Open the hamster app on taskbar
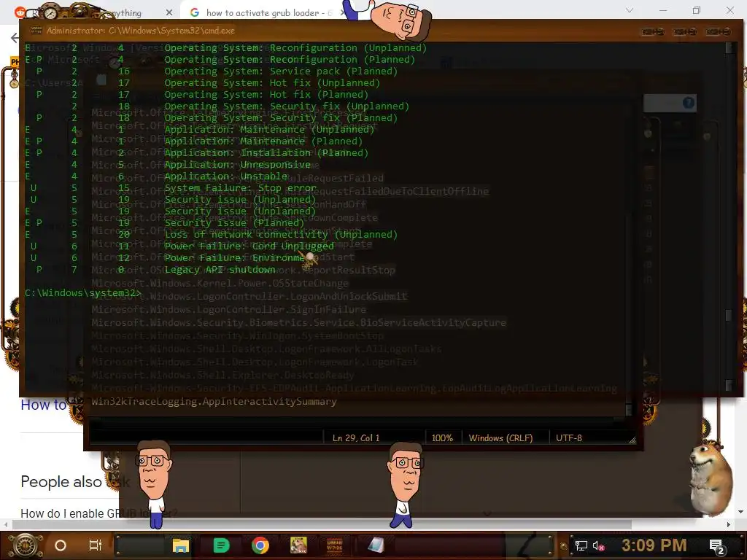 pyautogui.click(x=298, y=545)
